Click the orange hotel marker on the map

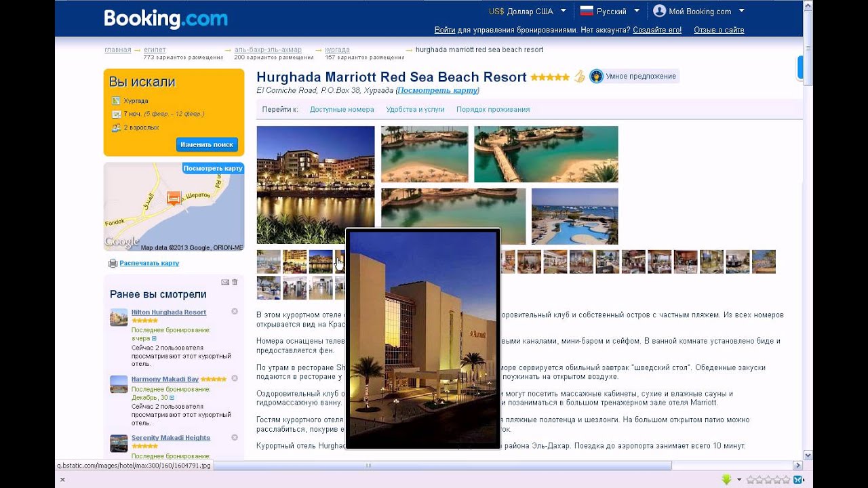(x=174, y=198)
